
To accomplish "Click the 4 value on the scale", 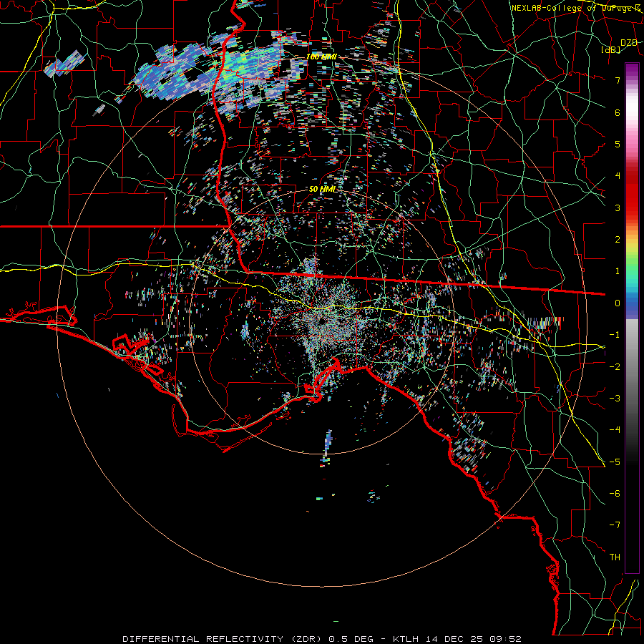I will 618,176.
